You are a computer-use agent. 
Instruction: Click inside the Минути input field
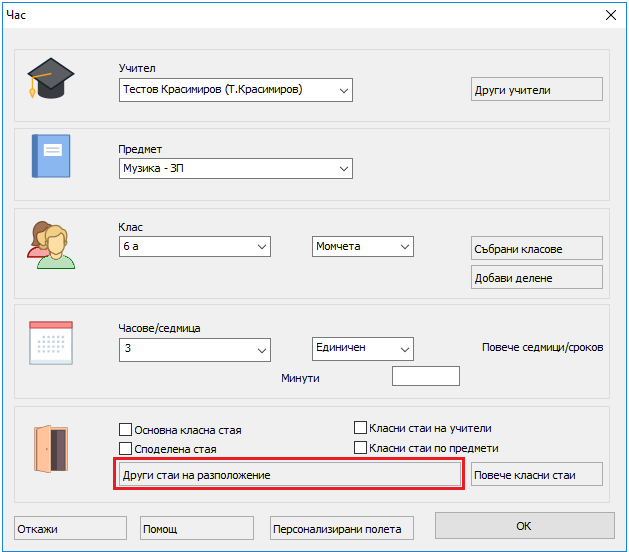point(425,377)
